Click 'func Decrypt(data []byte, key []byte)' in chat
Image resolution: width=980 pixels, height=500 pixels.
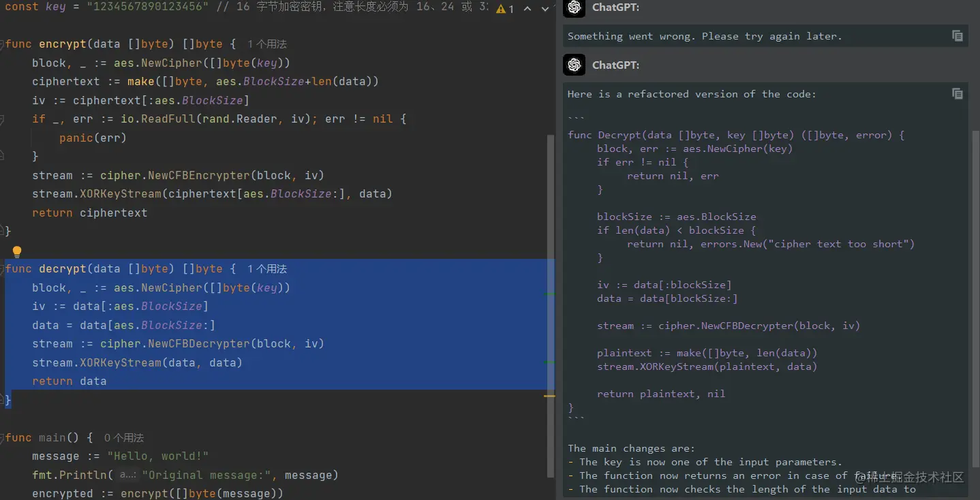coord(736,135)
